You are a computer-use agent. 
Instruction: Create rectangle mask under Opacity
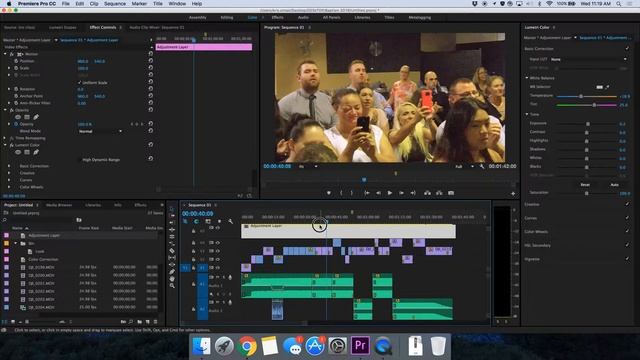point(27,117)
